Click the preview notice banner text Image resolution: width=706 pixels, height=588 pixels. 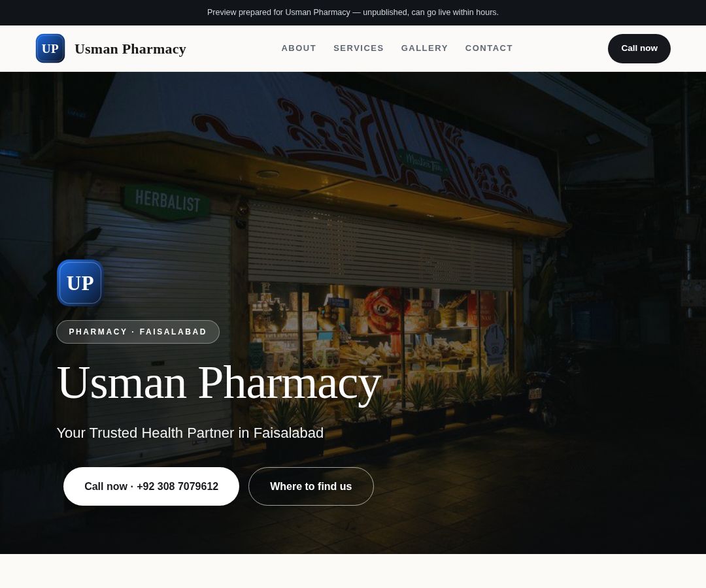pos(352,12)
